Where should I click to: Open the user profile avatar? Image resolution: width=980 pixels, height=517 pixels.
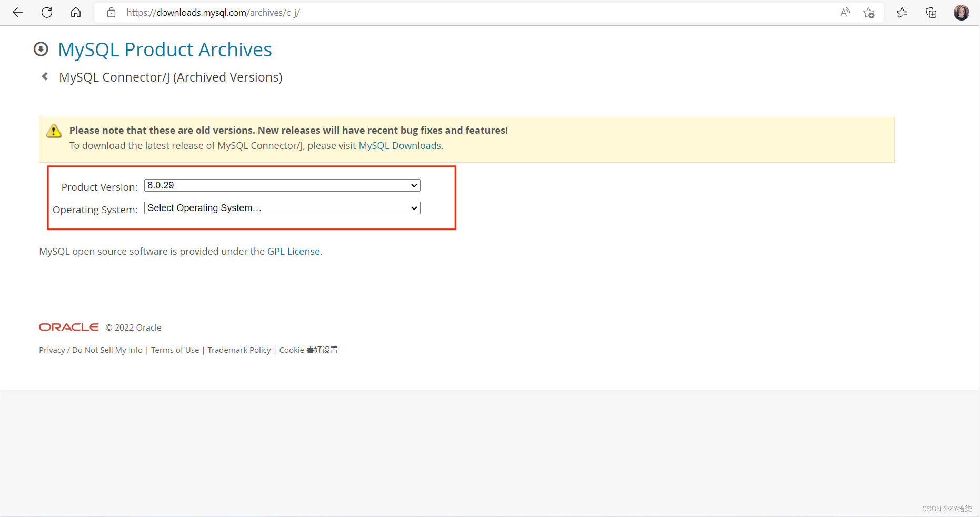[961, 13]
